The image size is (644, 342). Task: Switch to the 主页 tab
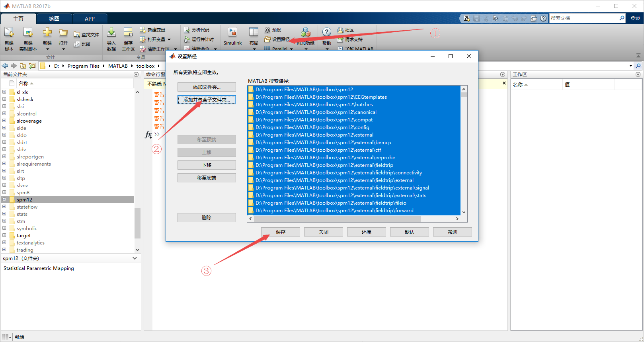click(18, 19)
